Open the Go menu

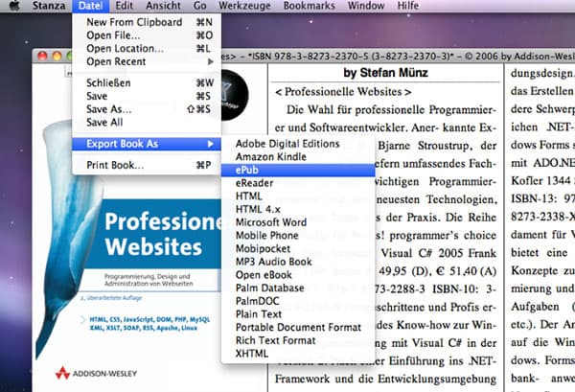pos(199,6)
